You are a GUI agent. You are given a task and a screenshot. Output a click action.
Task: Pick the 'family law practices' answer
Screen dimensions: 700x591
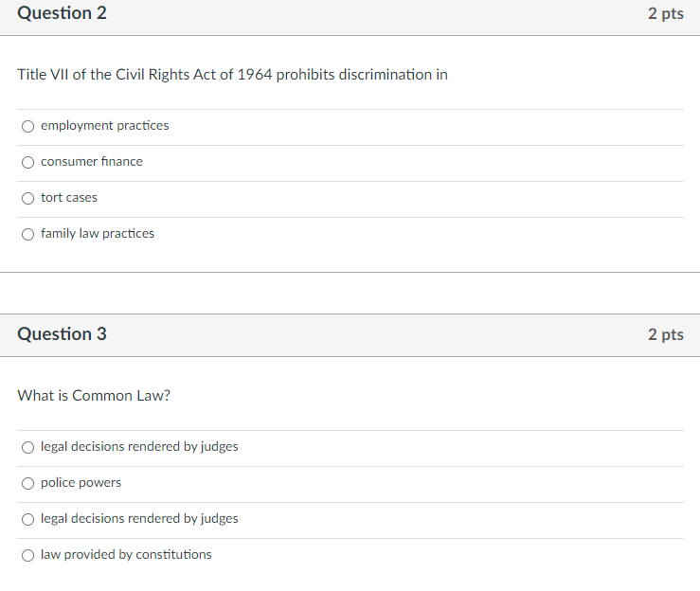click(27, 234)
